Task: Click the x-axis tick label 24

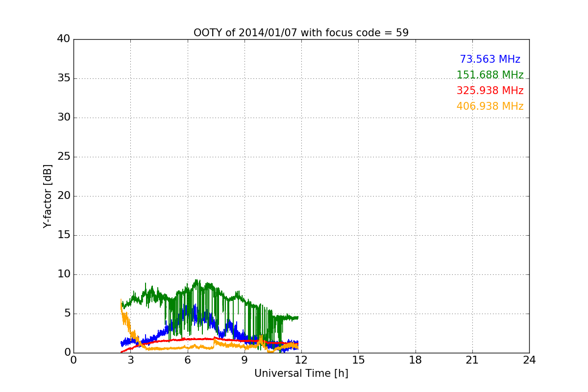Action: pos(529,360)
